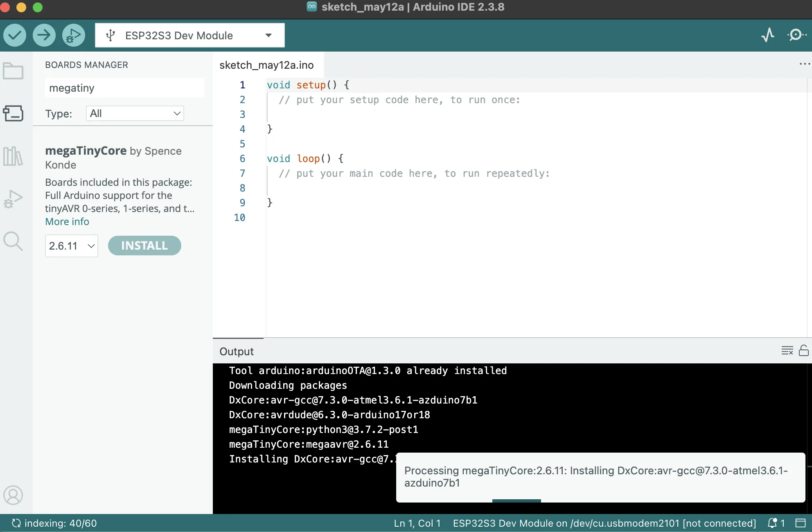Click the 'void setup() {' code line
The image size is (812, 532).
(308, 85)
